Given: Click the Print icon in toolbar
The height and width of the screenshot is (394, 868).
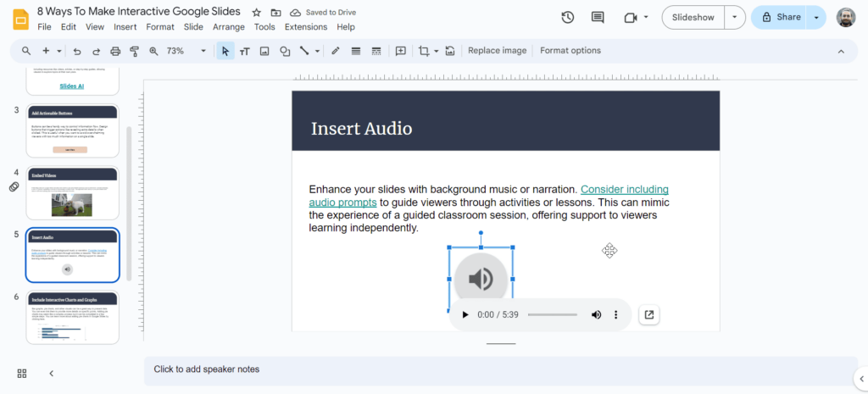Looking at the screenshot, I should click(115, 51).
